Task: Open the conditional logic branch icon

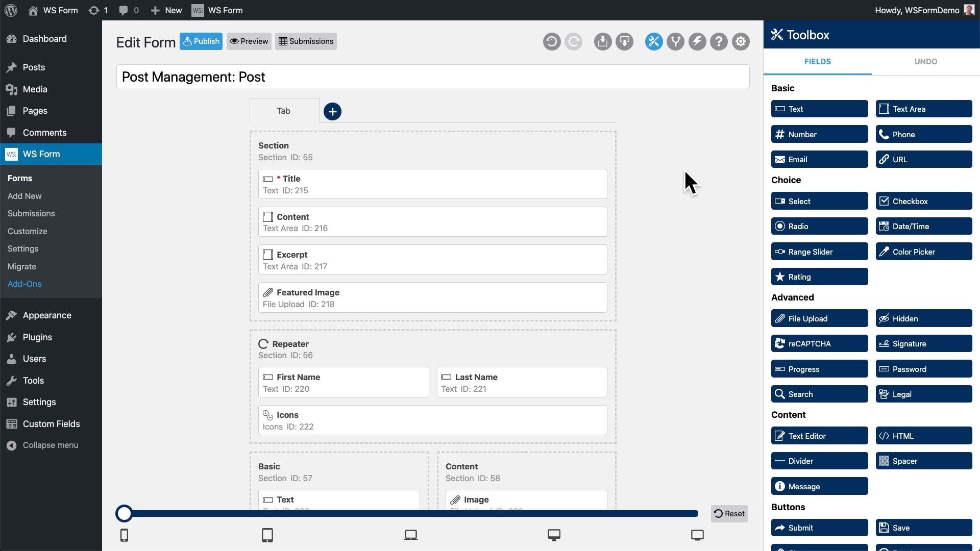Action: pos(675,42)
